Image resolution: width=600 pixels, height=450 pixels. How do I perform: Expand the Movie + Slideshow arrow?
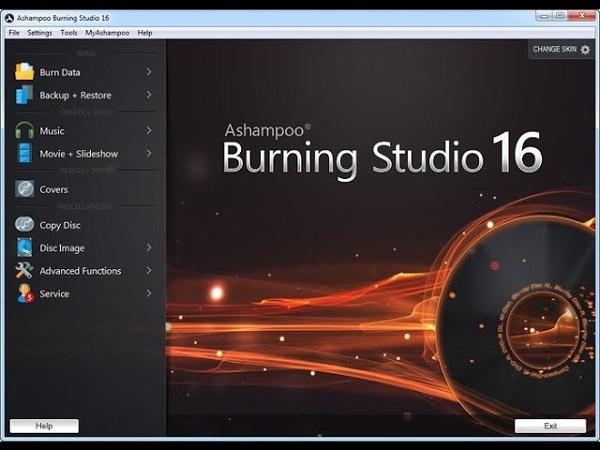tap(149, 153)
